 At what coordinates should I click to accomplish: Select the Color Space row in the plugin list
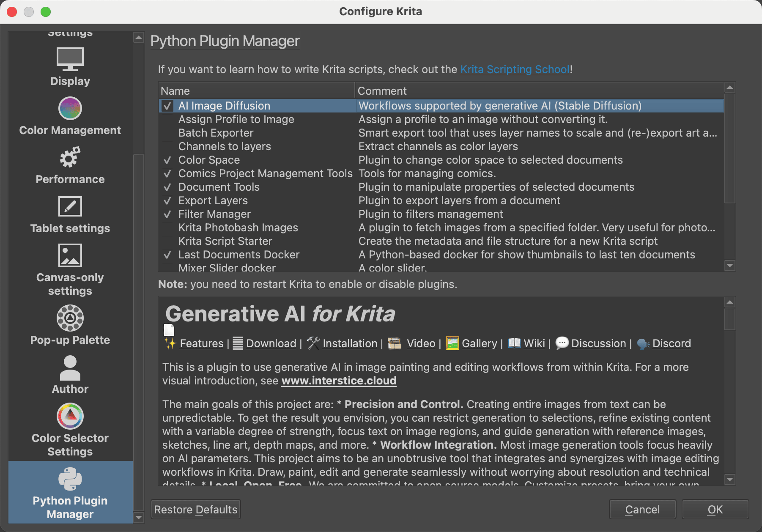pos(209,160)
